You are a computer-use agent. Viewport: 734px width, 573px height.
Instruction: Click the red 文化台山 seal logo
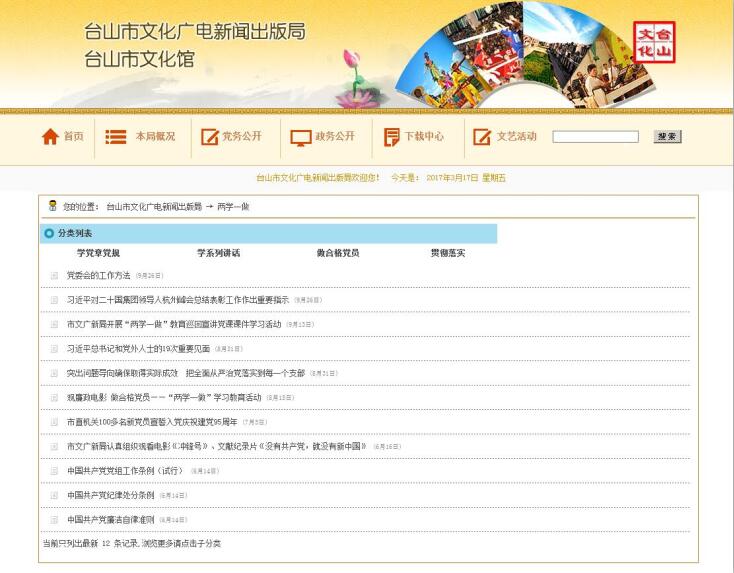pyautogui.click(x=654, y=42)
